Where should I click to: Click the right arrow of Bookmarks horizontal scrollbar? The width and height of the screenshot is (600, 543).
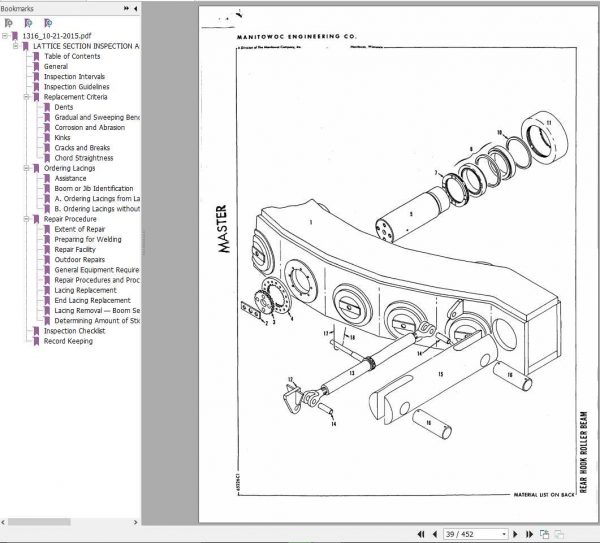[x=135, y=522]
